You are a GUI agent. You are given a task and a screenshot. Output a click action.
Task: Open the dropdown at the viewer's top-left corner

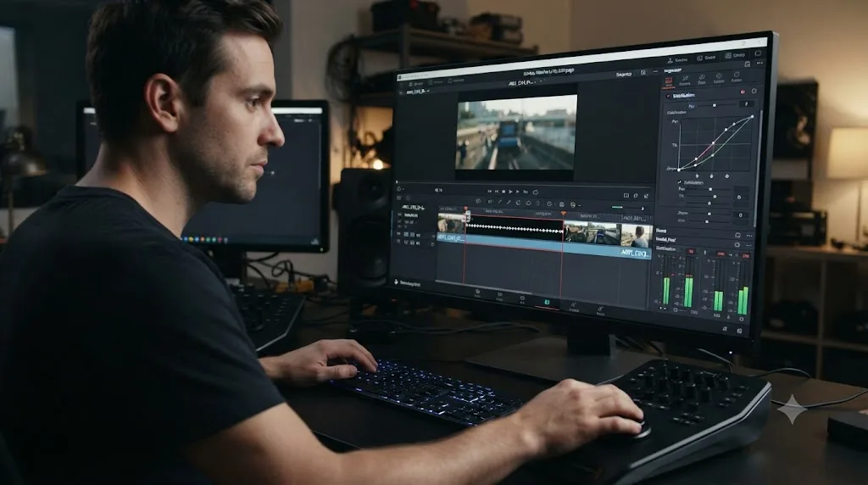tap(418, 92)
